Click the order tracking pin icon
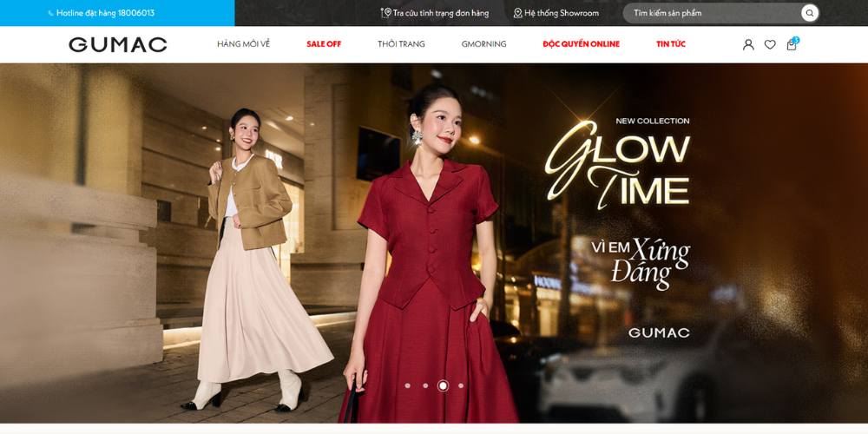The height and width of the screenshot is (434, 868). pos(386,13)
